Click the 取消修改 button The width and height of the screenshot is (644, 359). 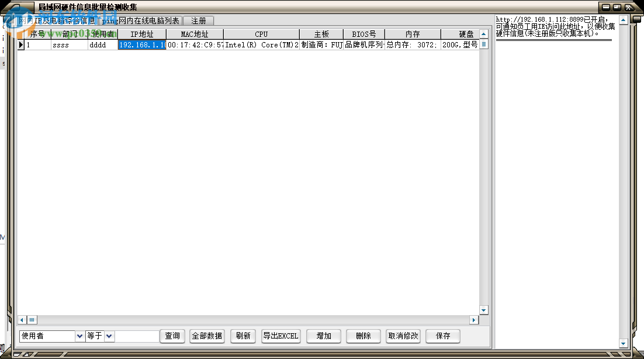pyautogui.click(x=403, y=336)
